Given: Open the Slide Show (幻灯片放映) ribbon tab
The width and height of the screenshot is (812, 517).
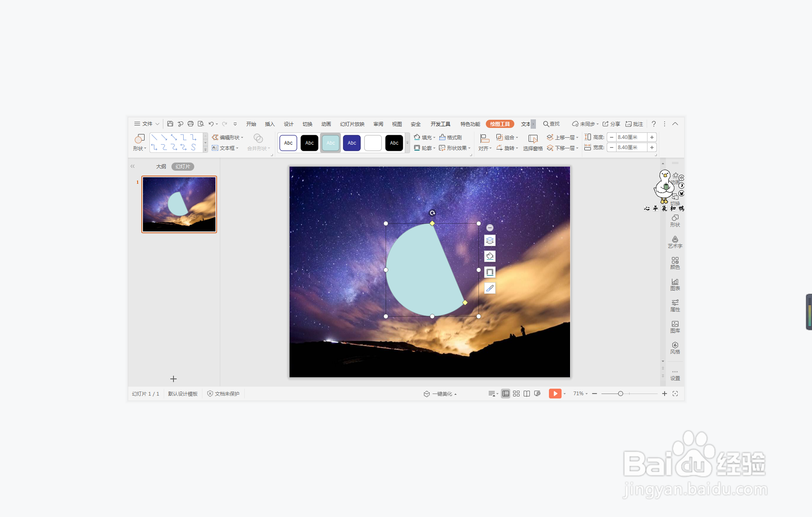Looking at the screenshot, I should pyautogui.click(x=352, y=124).
